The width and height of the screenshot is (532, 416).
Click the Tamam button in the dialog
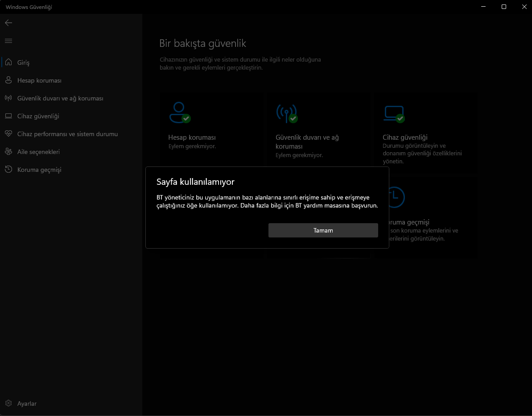[x=323, y=230]
